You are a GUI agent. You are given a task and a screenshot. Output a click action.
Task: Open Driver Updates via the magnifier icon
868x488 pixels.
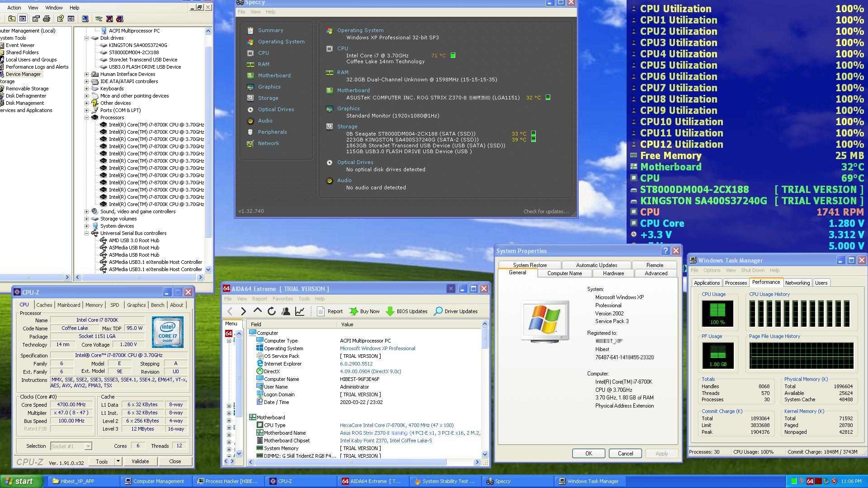tap(438, 311)
